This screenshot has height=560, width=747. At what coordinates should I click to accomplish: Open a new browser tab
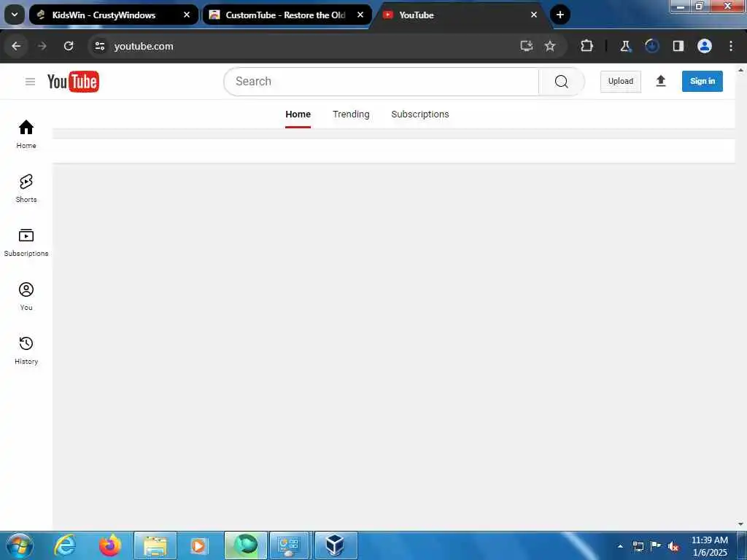click(560, 15)
